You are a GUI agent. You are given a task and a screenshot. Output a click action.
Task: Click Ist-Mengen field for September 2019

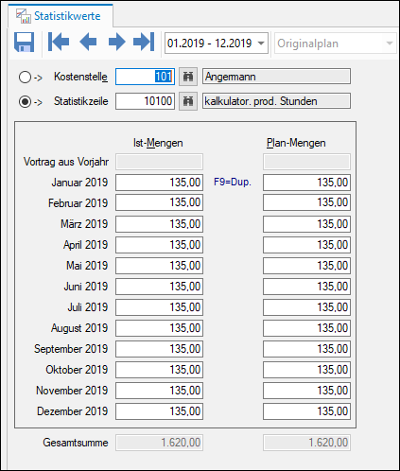(159, 349)
